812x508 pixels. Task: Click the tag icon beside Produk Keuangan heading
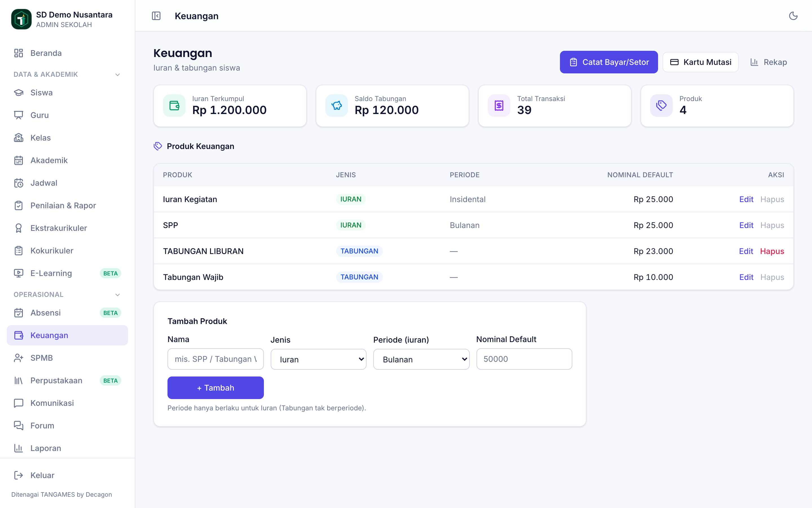[x=158, y=146]
